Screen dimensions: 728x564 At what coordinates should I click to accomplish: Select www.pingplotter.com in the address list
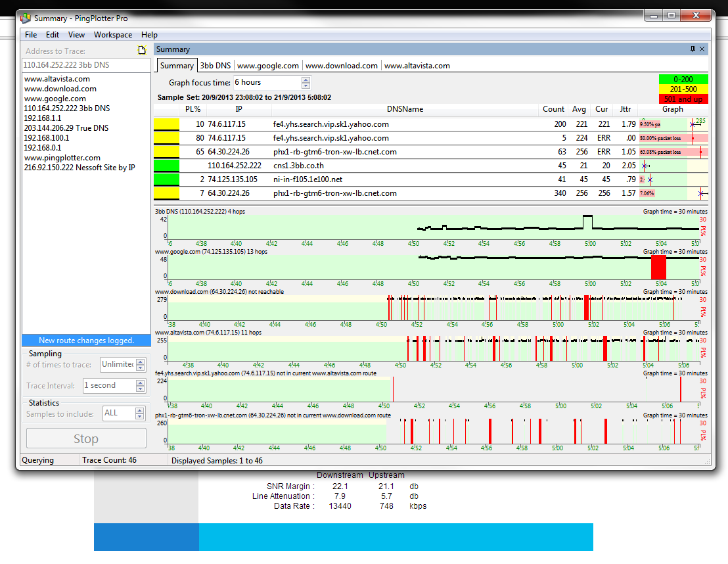click(62, 158)
